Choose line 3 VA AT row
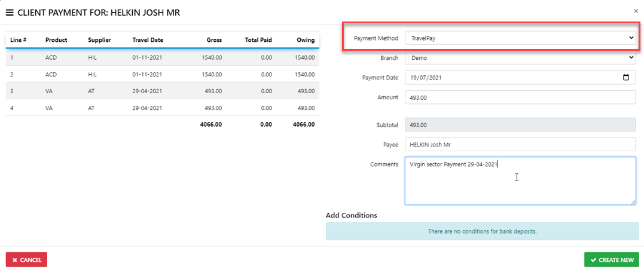 pos(161,91)
